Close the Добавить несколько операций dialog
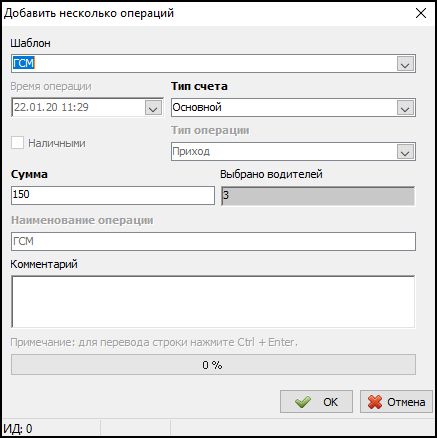The image size is (437, 438). (421, 13)
